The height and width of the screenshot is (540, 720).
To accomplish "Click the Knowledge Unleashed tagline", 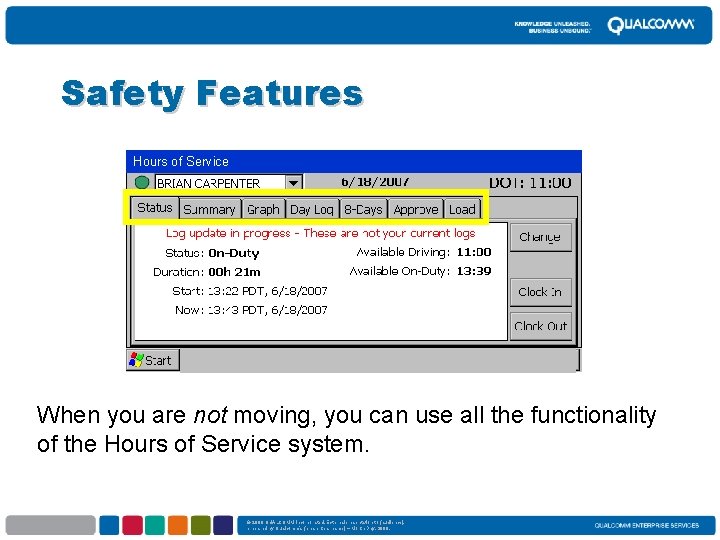I will tap(552, 27).
